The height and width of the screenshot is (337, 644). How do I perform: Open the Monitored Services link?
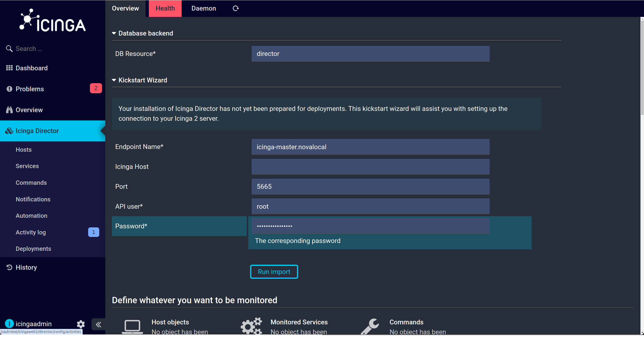point(299,322)
